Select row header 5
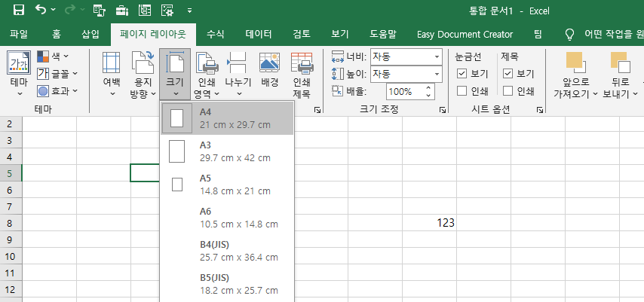Image resolution: width=644 pixels, height=302 pixels. point(11,172)
